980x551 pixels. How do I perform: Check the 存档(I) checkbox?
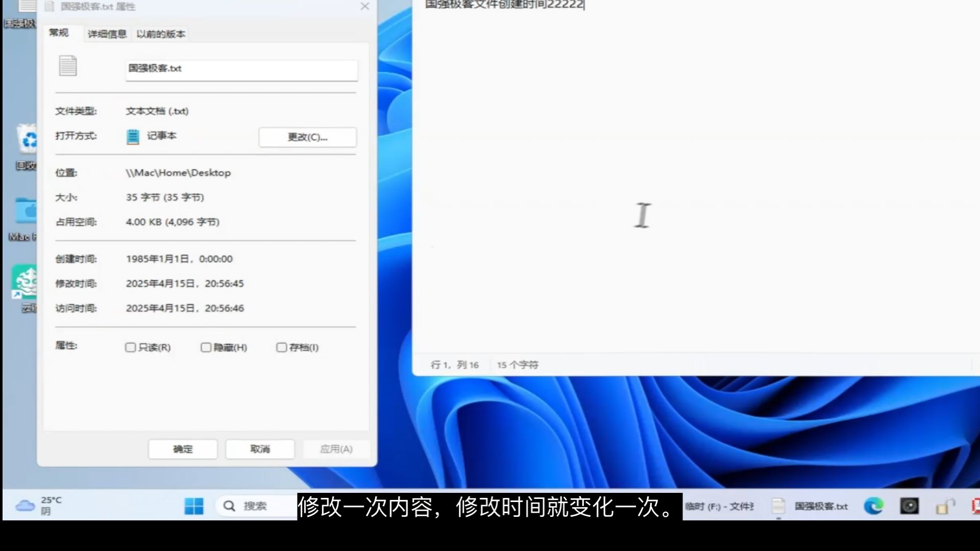click(x=282, y=347)
